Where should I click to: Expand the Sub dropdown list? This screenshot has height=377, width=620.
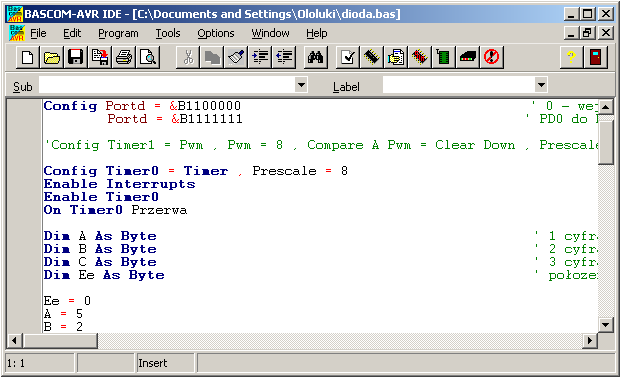coord(301,85)
